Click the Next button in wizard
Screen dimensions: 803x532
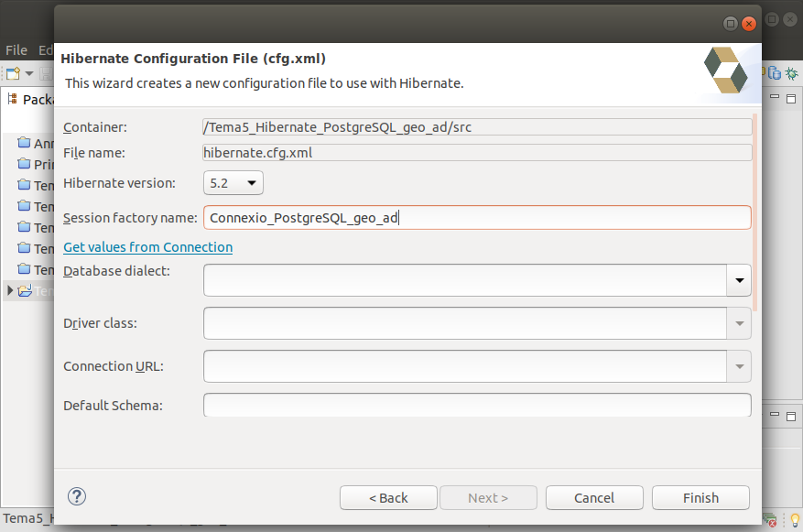(x=488, y=498)
